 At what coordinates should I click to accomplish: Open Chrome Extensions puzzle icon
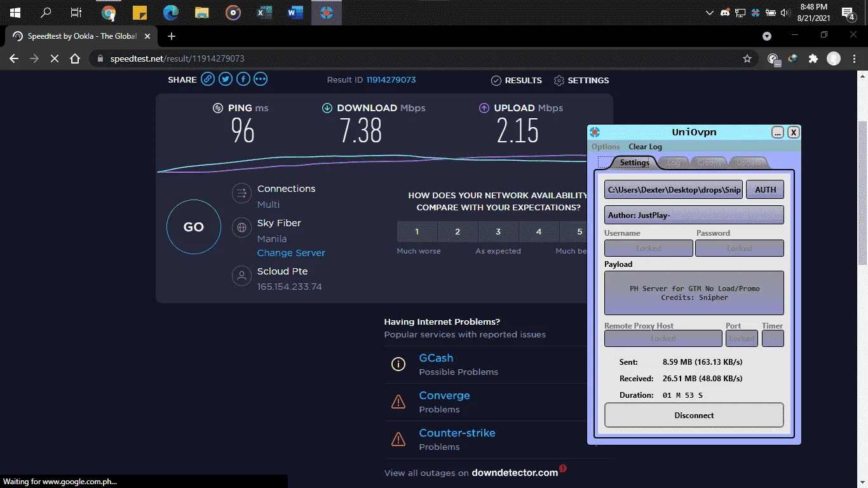point(813,58)
